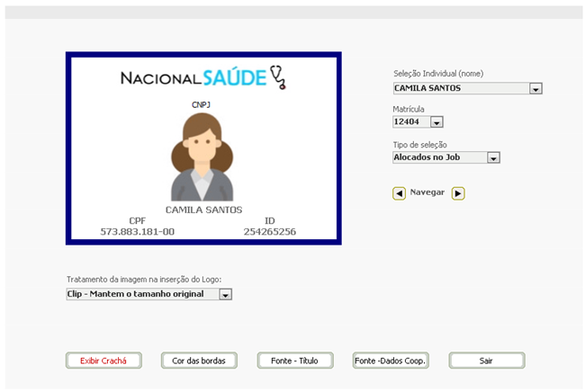Image resolution: width=585 pixels, height=392 pixels.
Task: Click the next record navigation arrow
Action: [458, 193]
